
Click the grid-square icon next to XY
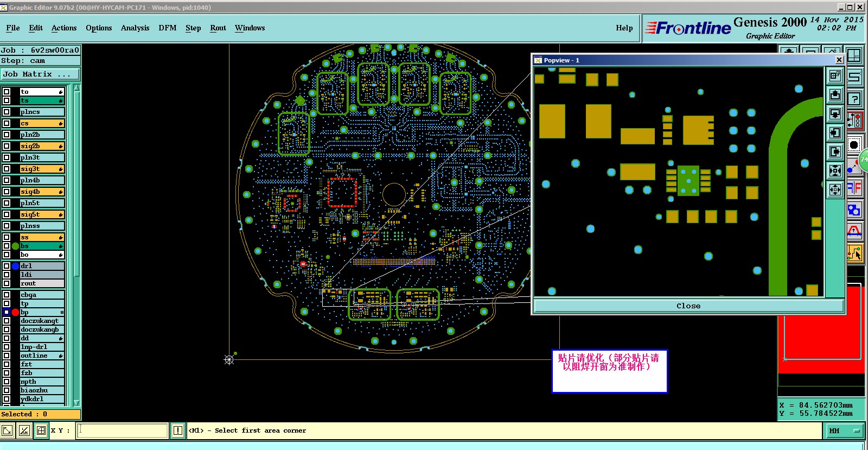41,430
